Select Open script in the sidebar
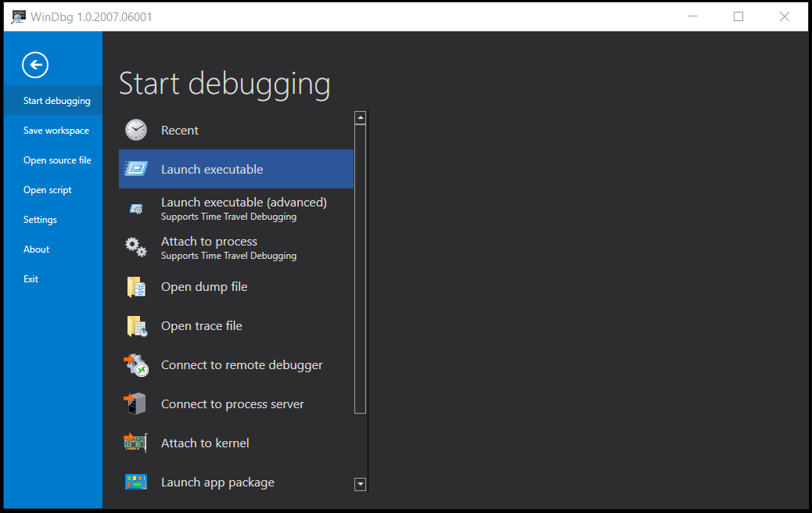Image resolution: width=812 pixels, height=513 pixels. pos(53,190)
